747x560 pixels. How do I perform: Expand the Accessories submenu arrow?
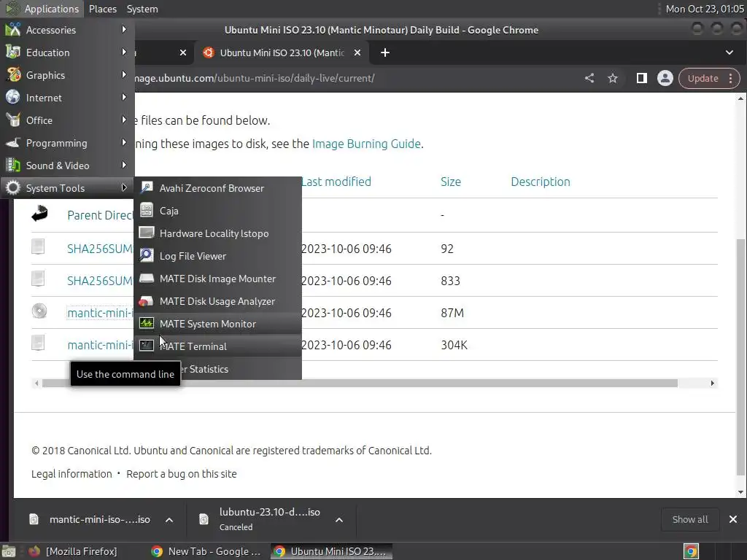124,29
